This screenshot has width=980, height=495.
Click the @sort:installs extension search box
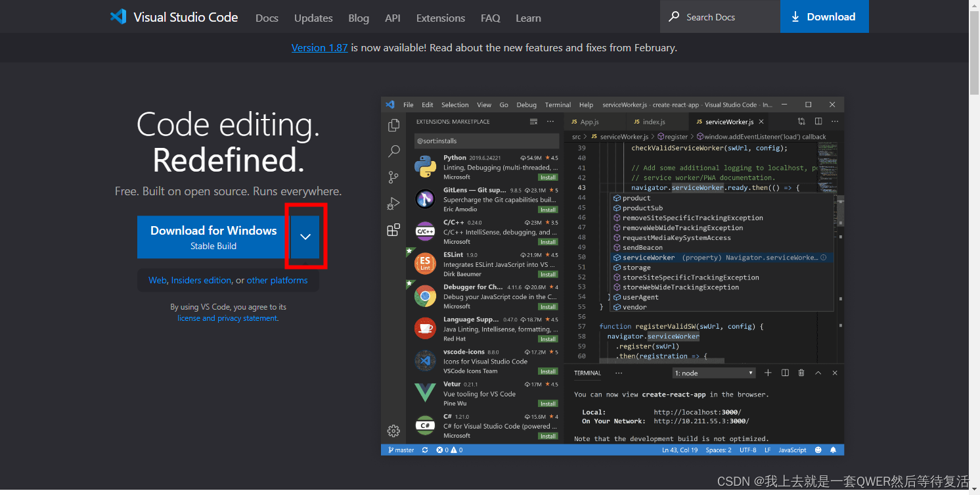487,141
